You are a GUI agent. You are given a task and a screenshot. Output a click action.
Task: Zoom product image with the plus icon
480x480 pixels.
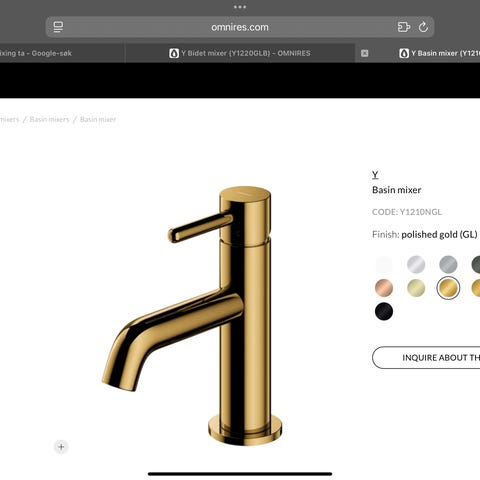(61, 447)
